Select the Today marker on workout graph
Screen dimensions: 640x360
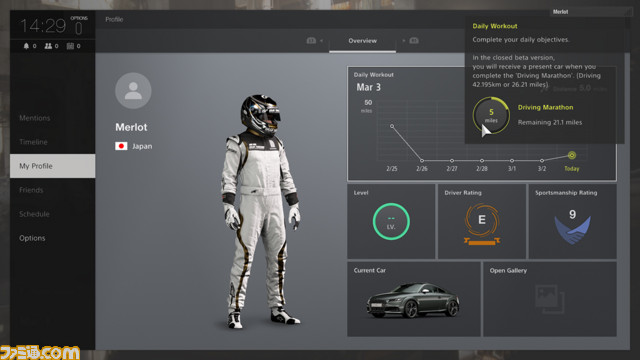tap(572, 155)
